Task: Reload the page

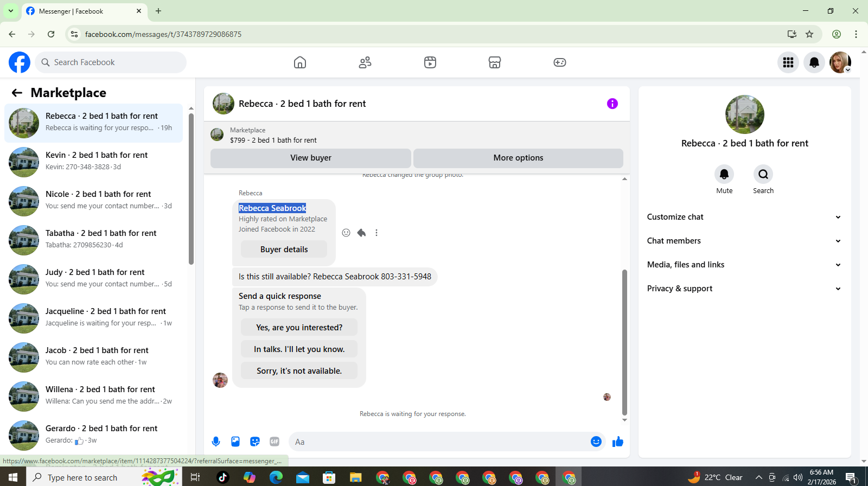Action: [51, 34]
